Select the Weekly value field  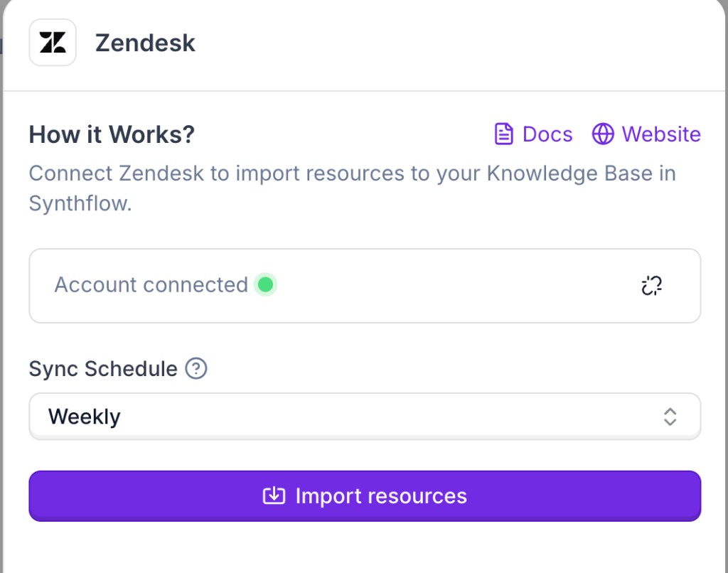pos(84,416)
